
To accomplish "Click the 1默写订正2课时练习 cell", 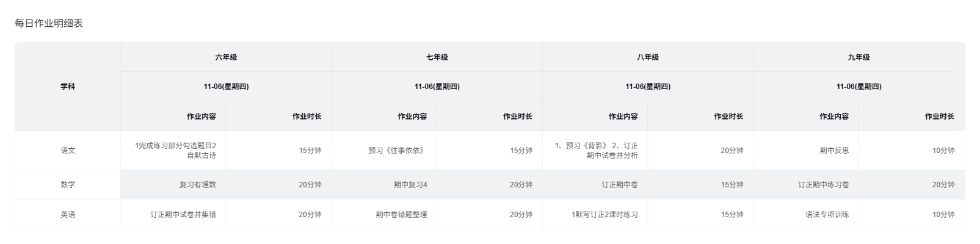I will click(604, 215).
